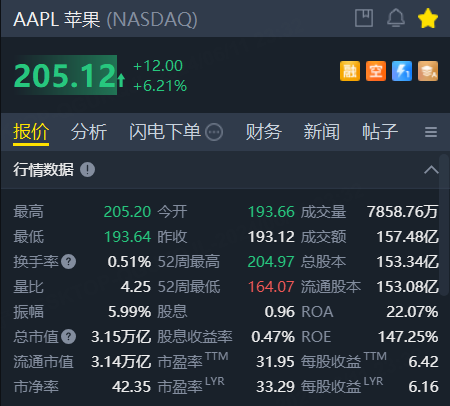Switch to the 财务 tab

point(263,132)
